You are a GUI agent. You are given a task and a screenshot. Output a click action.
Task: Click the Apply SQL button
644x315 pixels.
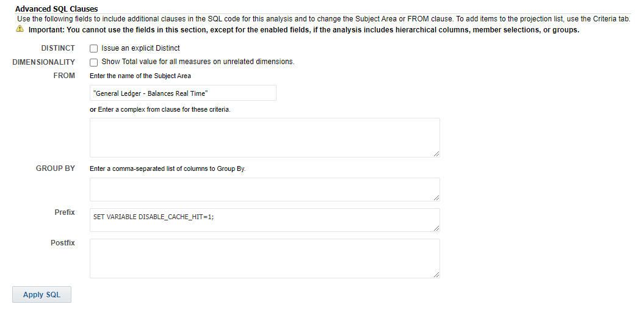[42, 294]
